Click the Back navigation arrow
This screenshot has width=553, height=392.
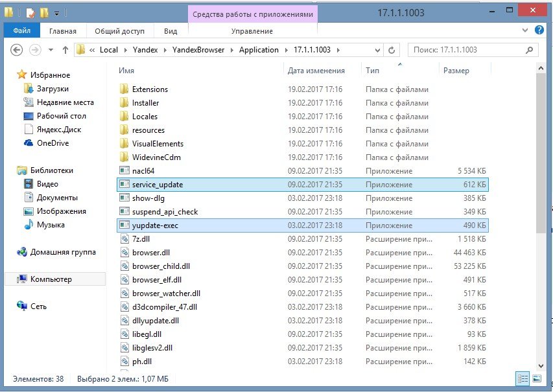tap(17, 50)
